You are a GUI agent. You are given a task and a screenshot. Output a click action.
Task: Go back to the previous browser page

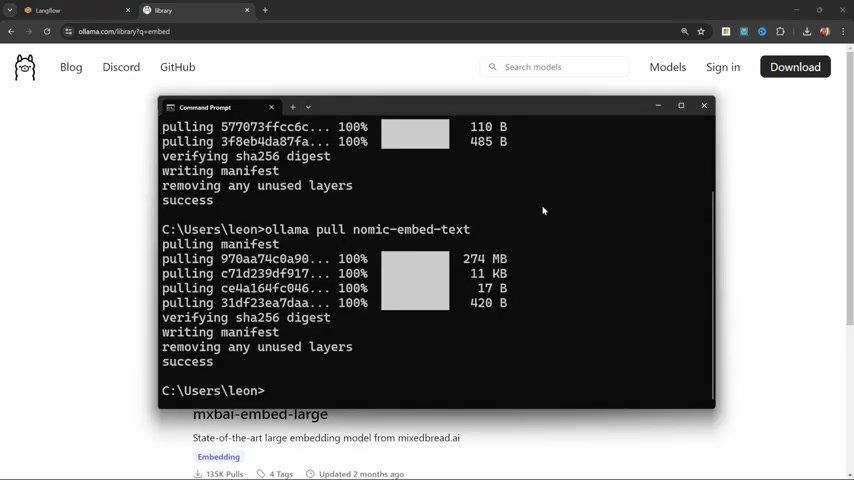pos(11,31)
